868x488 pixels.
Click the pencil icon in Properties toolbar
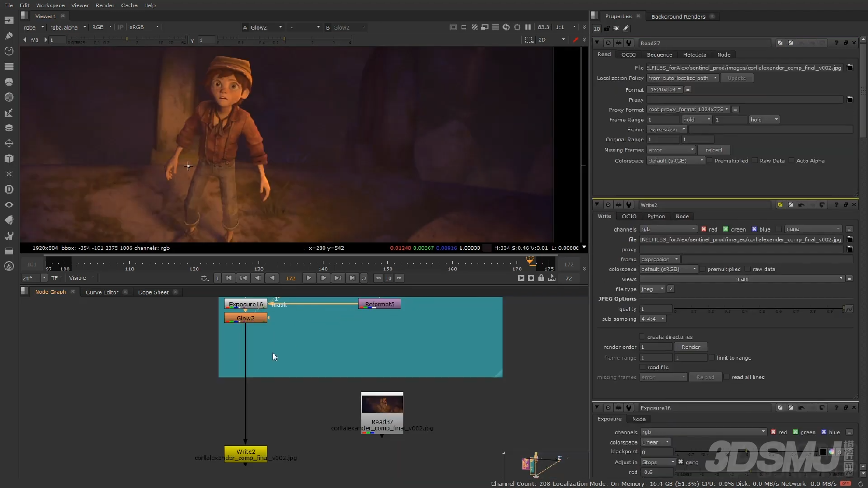pyautogui.click(x=626, y=29)
